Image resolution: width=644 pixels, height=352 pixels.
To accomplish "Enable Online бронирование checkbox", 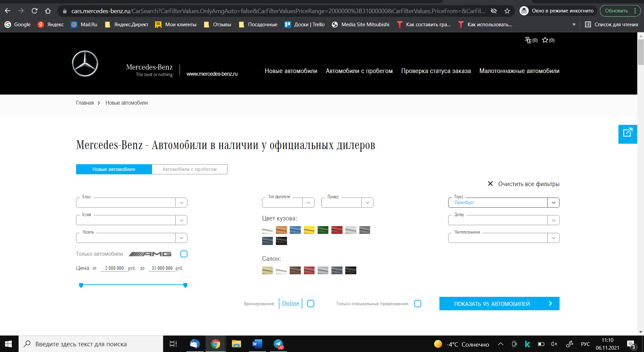I will 311,304.
